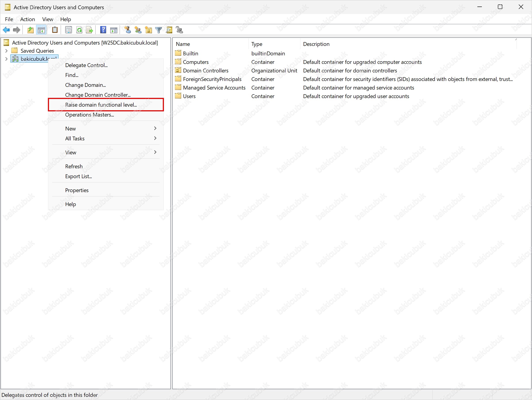Click the Export List toolbar icon
The image size is (532, 400).
pyautogui.click(x=89, y=30)
